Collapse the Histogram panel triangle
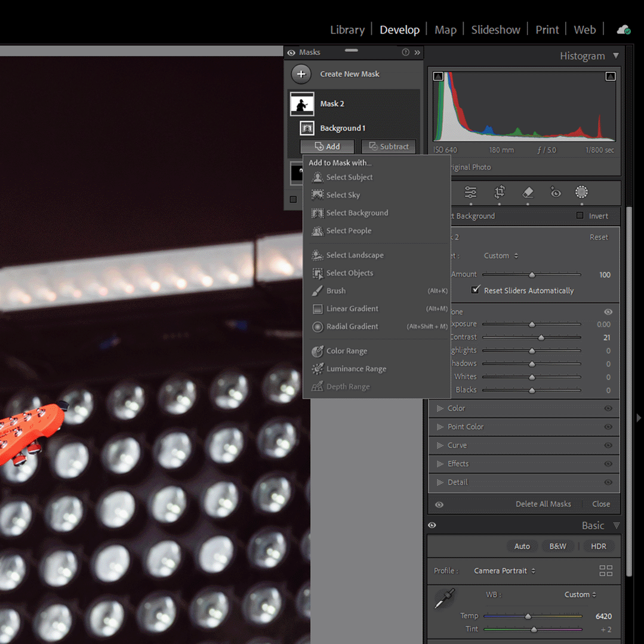This screenshot has height=644, width=644. point(616,56)
